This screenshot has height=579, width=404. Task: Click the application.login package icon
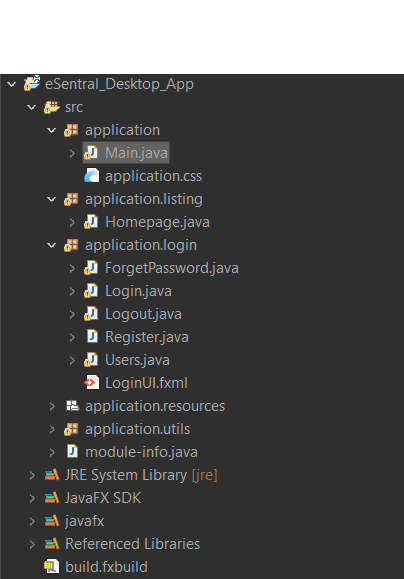71,245
